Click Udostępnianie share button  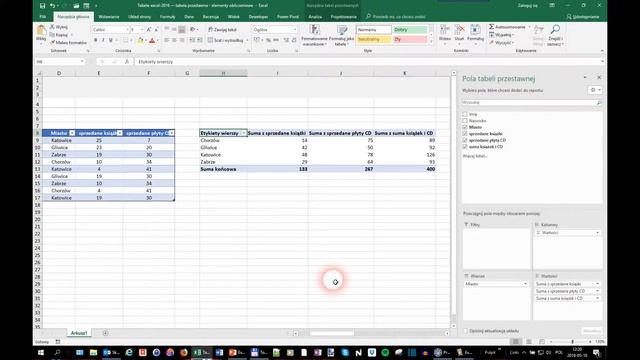[x=583, y=17]
